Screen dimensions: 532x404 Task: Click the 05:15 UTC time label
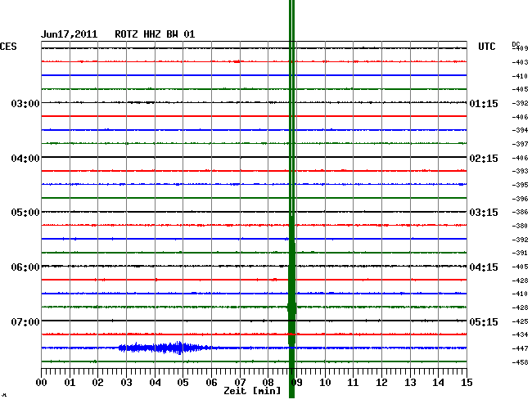pyautogui.click(x=484, y=321)
